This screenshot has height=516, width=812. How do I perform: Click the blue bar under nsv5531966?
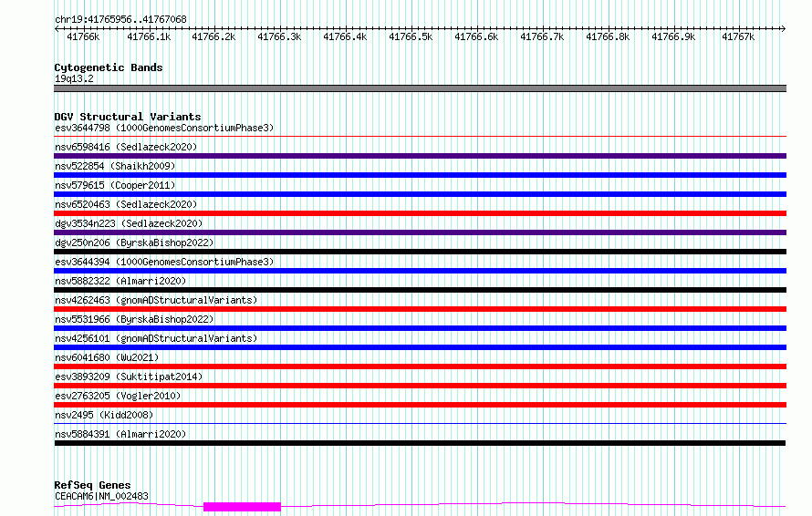(x=420, y=328)
